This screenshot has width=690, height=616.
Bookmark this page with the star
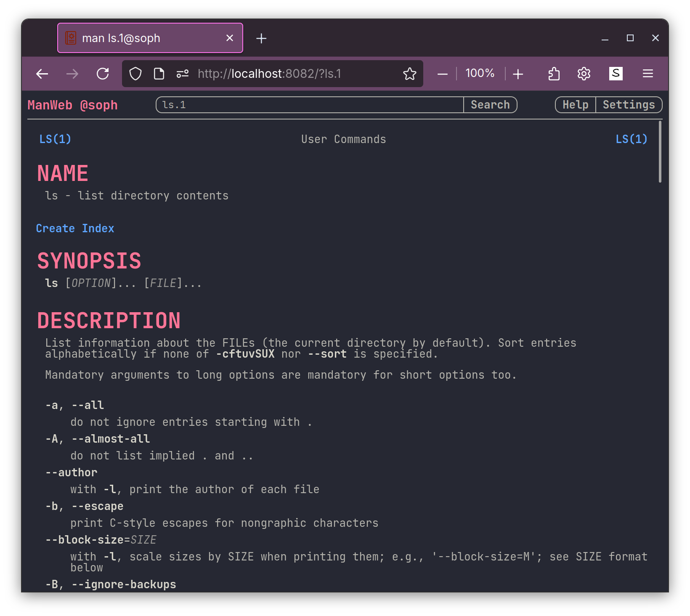409,74
